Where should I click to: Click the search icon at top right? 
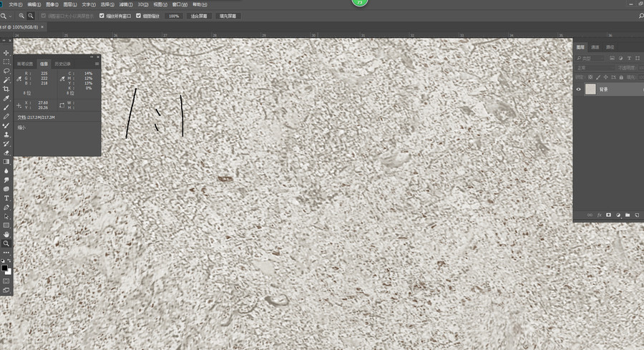click(x=640, y=16)
